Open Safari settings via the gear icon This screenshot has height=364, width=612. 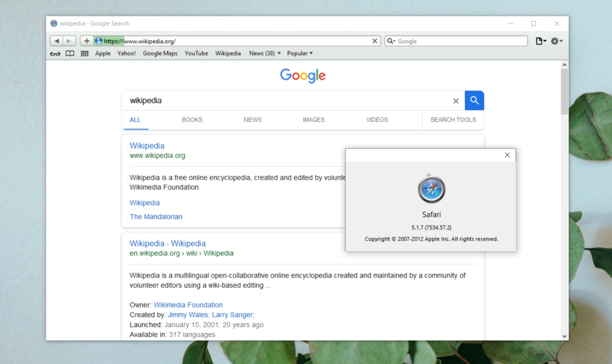pos(554,41)
